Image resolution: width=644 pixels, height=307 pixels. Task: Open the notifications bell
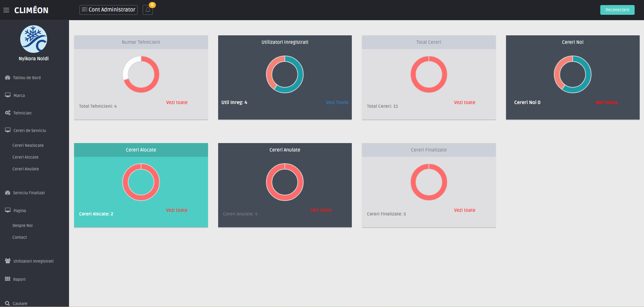(148, 10)
